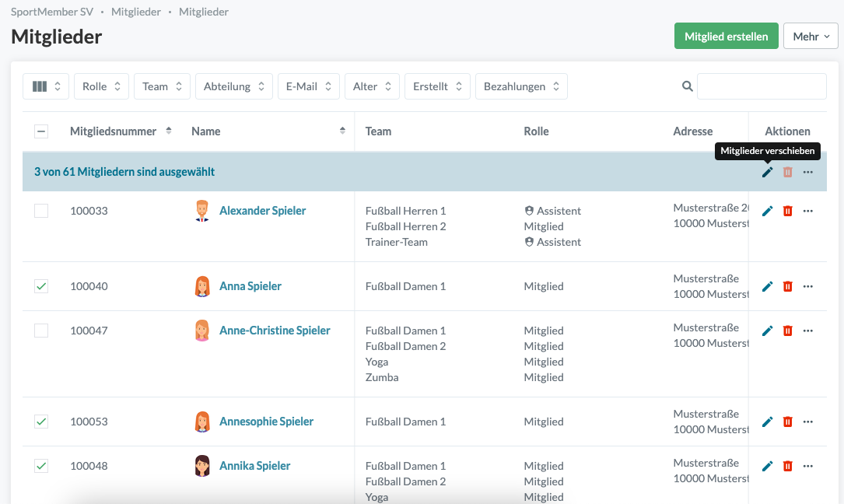Viewport: 844px width, 504px height.
Task: Open more actions for Anne-Christine Spieler
Action: (807, 331)
